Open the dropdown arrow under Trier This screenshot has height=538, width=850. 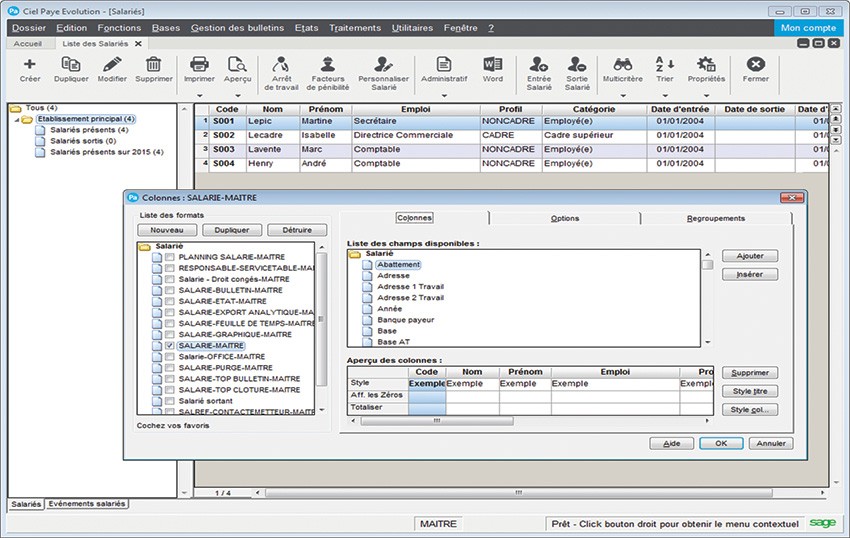click(x=664, y=97)
